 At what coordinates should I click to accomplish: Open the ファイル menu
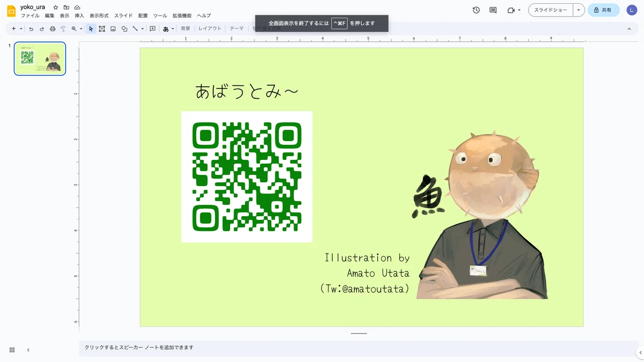click(x=30, y=16)
